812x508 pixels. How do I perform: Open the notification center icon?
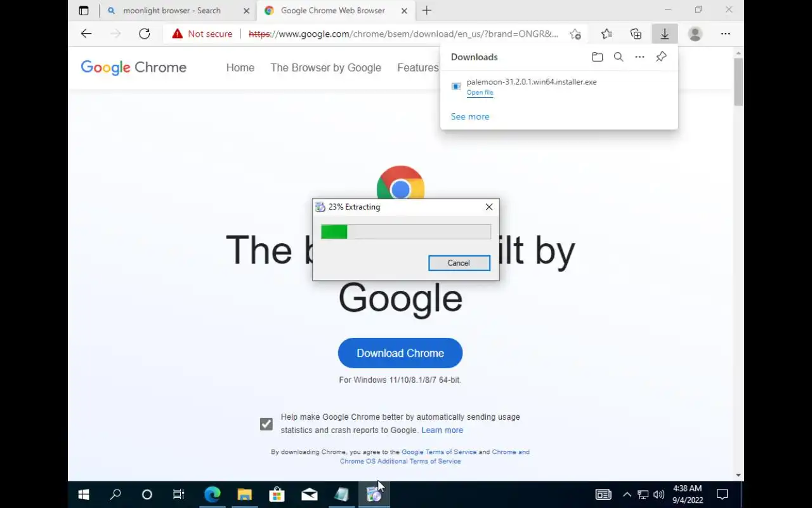click(x=722, y=495)
